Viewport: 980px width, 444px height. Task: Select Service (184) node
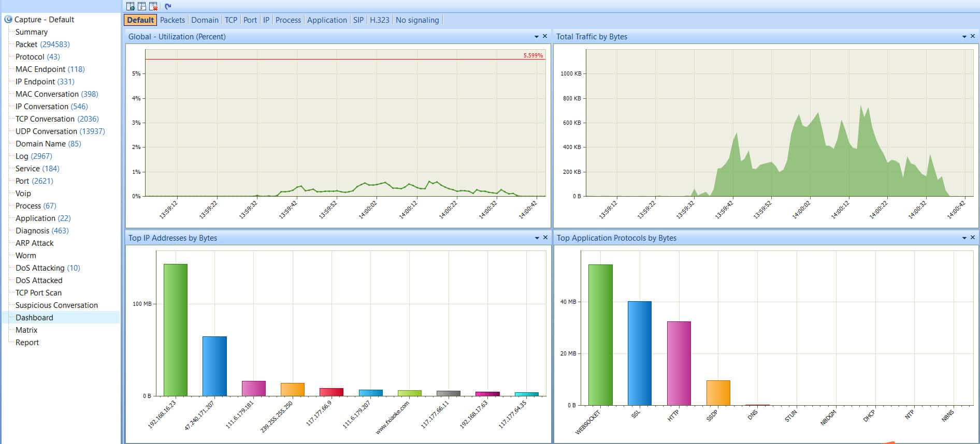pos(37,169)
